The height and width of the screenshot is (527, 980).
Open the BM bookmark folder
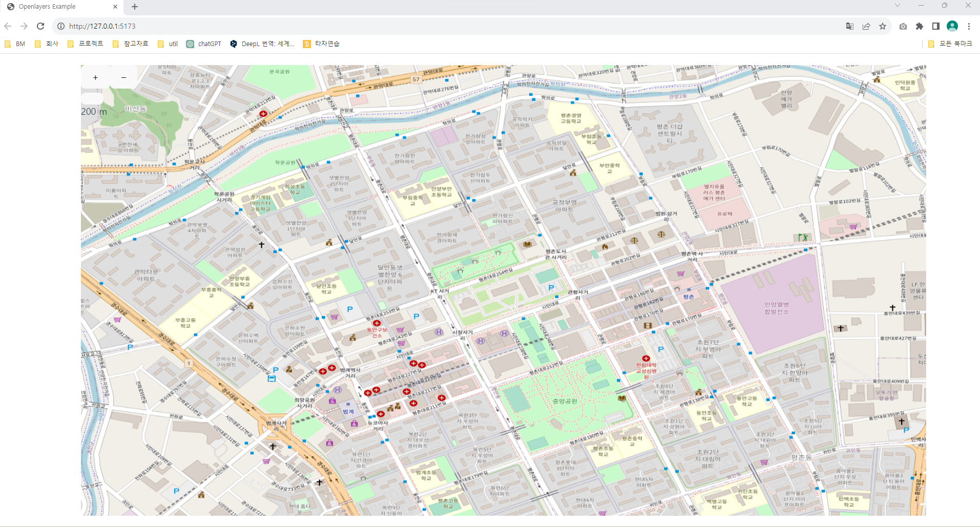pyautogui.click(x=15, y=44)
